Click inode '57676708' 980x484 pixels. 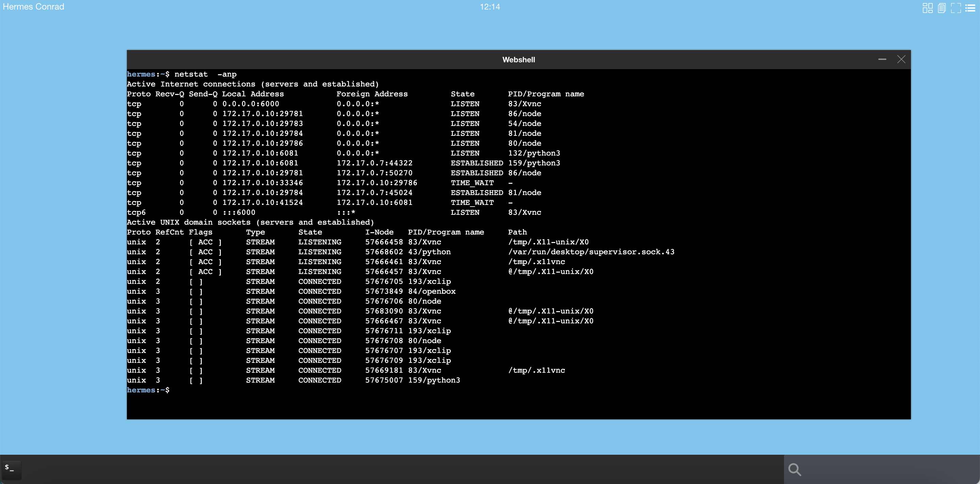(384, 341)
